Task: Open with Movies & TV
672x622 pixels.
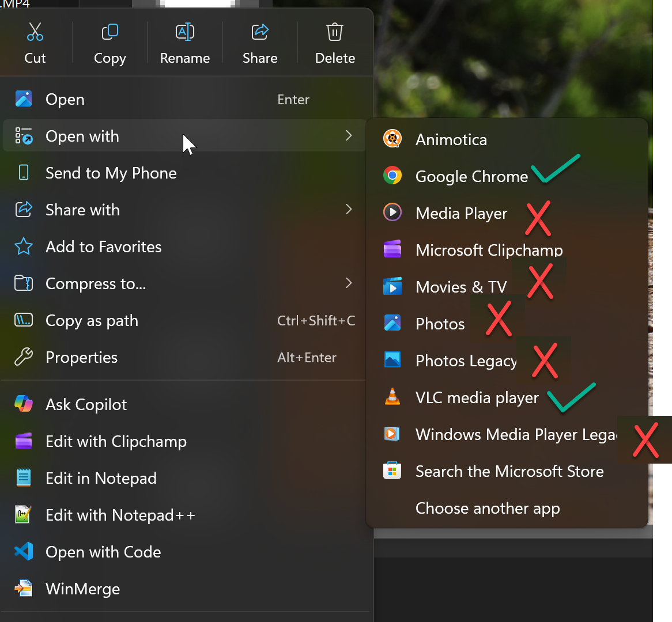Action: (507, 287)
